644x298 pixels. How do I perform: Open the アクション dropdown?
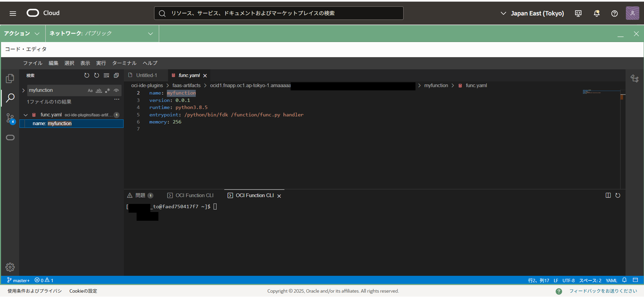22,34
